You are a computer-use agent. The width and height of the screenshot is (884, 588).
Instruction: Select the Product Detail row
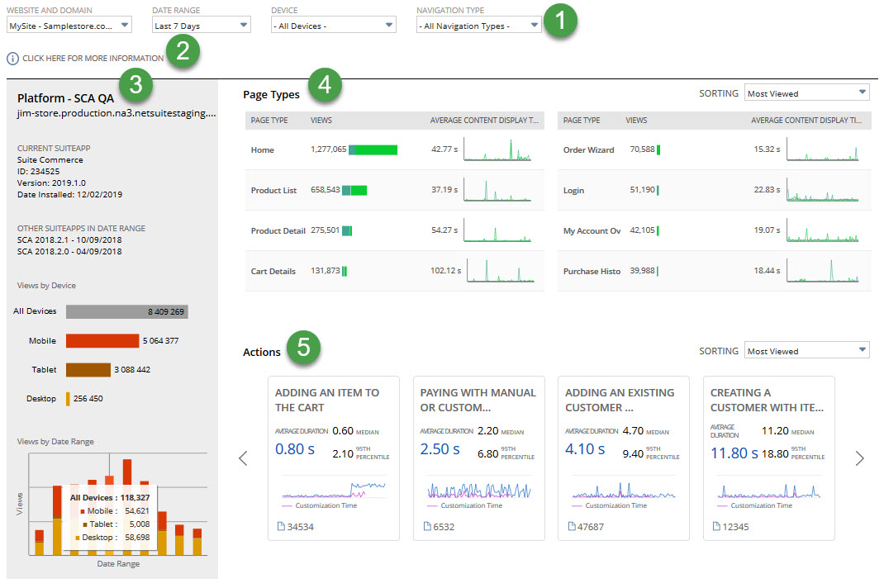pos(395,230)
